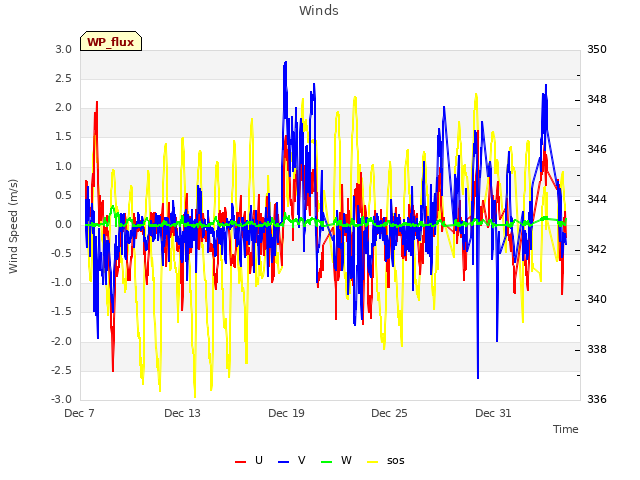Click the 348 right axis value
This screenshot has height=480, width=640.
tap(597, 99)
